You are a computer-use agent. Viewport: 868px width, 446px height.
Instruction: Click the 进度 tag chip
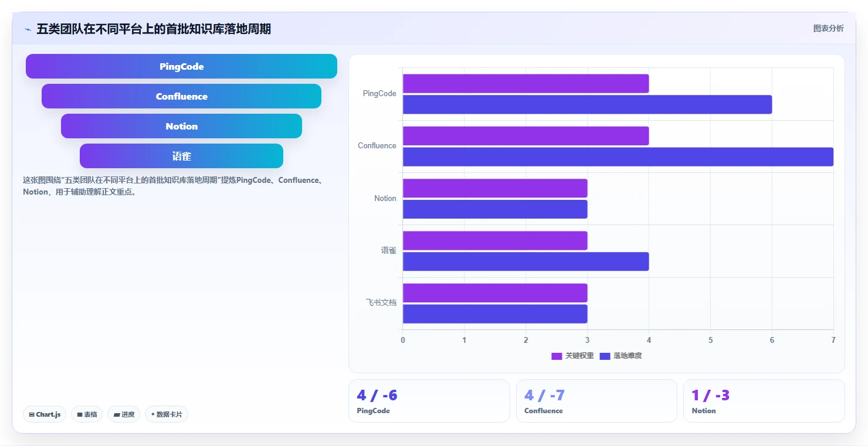pyautogui.click(x=124, y=414)
